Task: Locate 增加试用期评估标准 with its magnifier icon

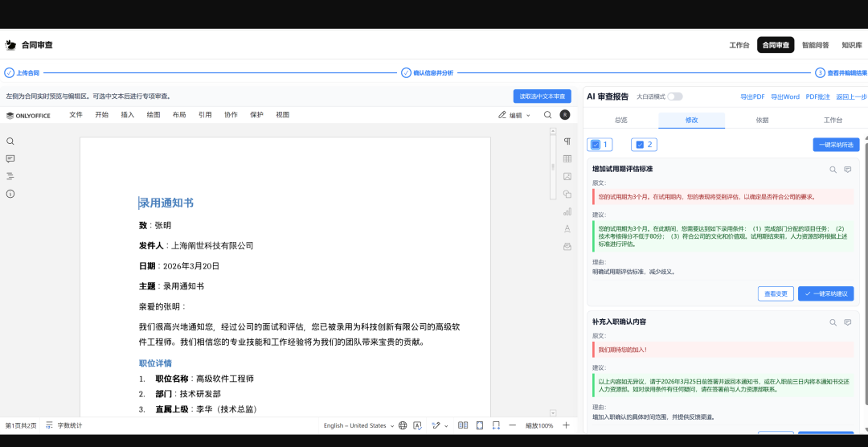Action: (x=833, y=170)
